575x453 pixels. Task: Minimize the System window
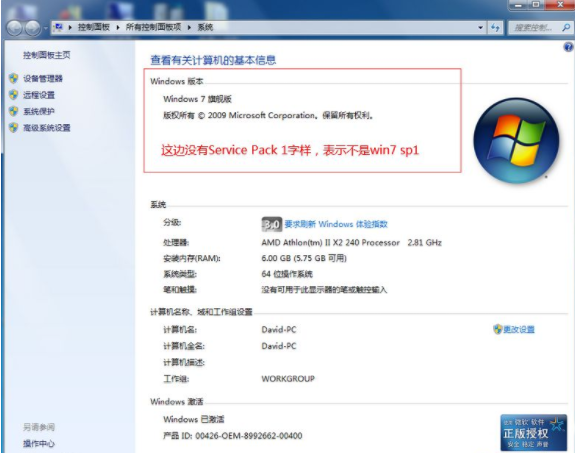(518, 5)
